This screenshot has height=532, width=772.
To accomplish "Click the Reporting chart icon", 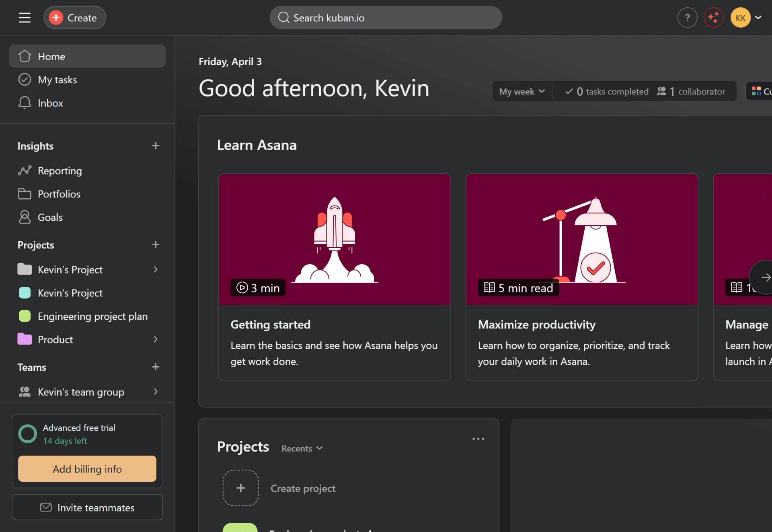I will point(25,170).
